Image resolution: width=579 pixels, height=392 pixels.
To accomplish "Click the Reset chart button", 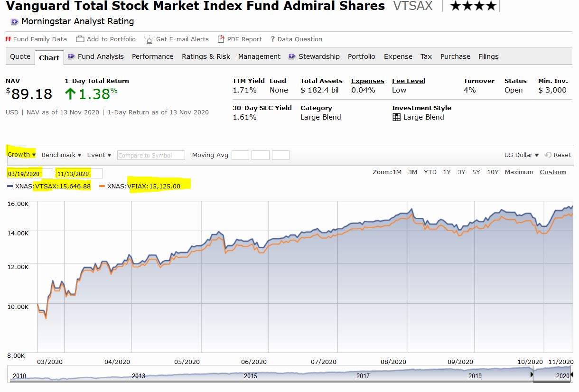I will [x=558, y=155].
